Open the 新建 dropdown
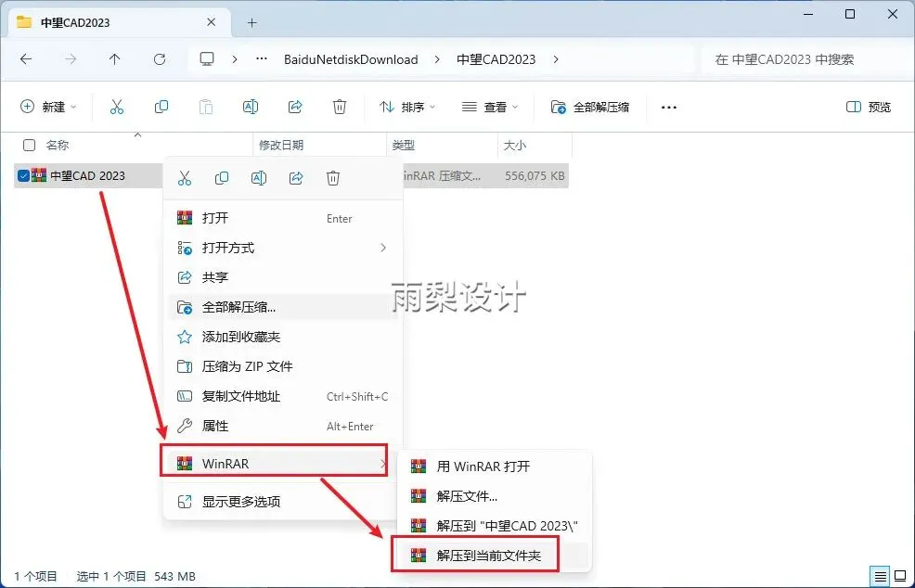Screen dimensions: 915x588 click(48, 107)
